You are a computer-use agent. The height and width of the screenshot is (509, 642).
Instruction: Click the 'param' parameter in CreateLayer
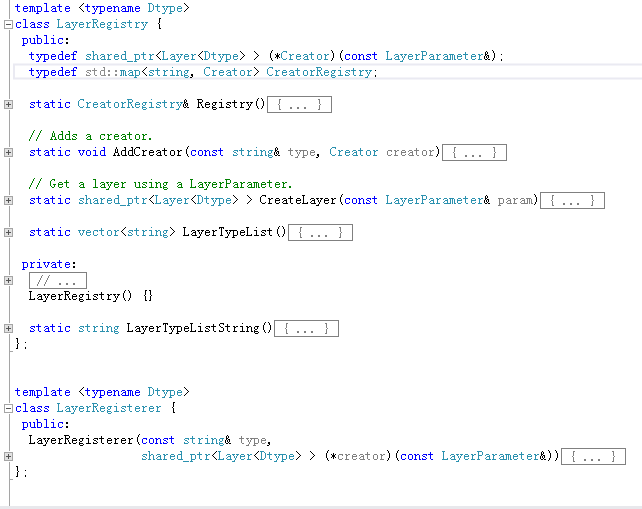[x=515, y=201]
